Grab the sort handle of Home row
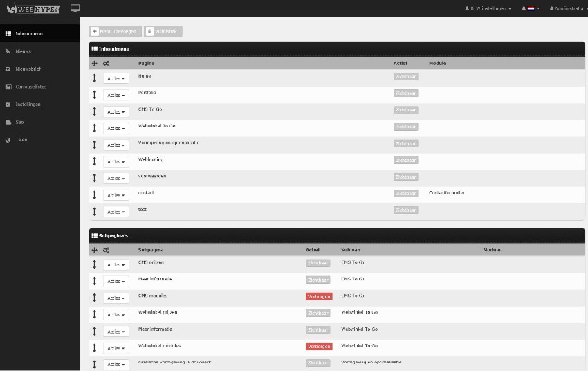This screenshot has height=371, width=588. (x=95, y=78)
